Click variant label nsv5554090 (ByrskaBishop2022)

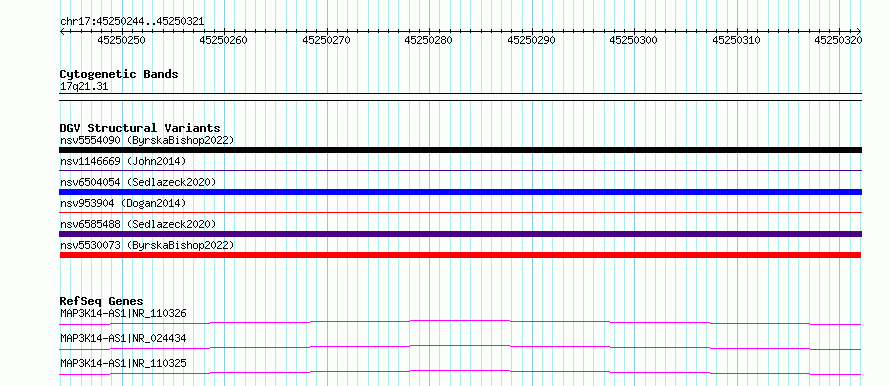click(x=147, y=140)
